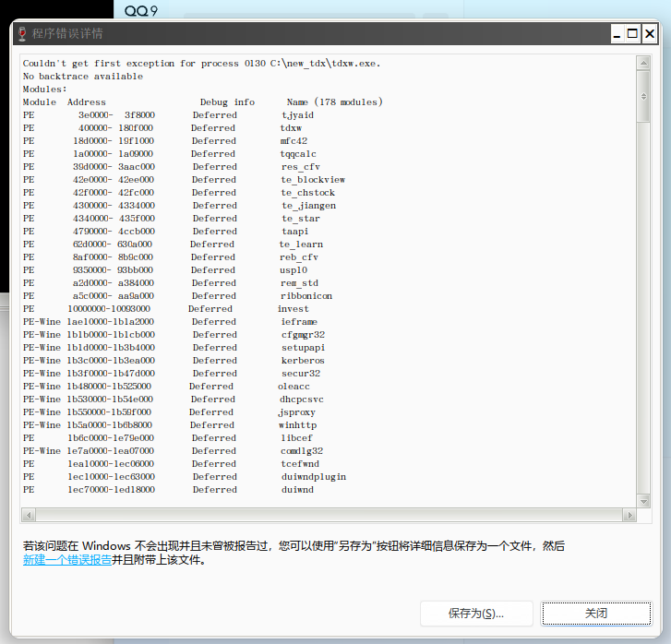Click the module name 'tcefwnd'
This screenshot has width=671, height=644.
[x=300, y=463]
